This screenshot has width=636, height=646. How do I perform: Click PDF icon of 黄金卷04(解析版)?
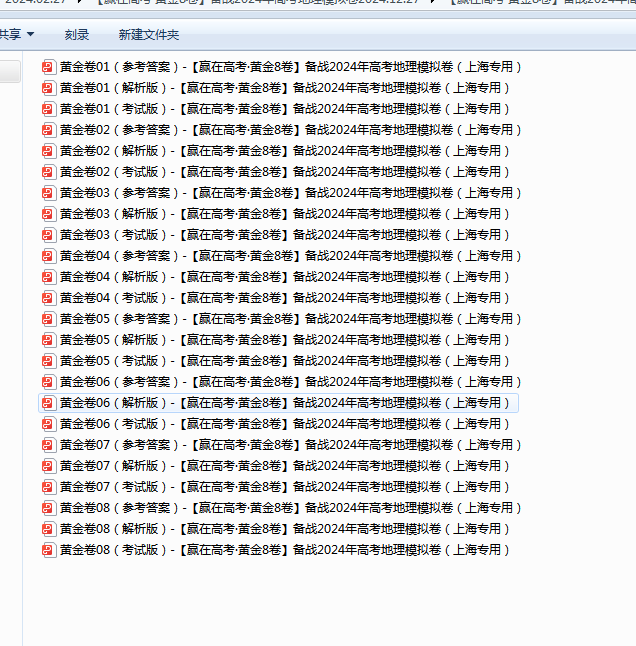[49, 277]
